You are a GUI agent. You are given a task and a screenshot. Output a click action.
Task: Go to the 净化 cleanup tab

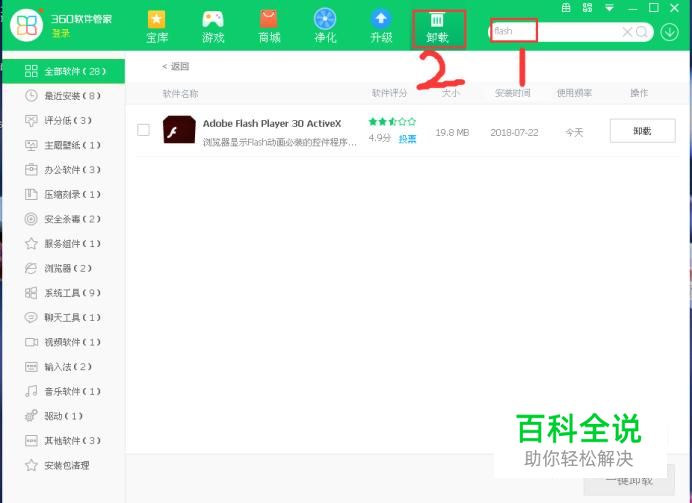click(x=325, y=27)
